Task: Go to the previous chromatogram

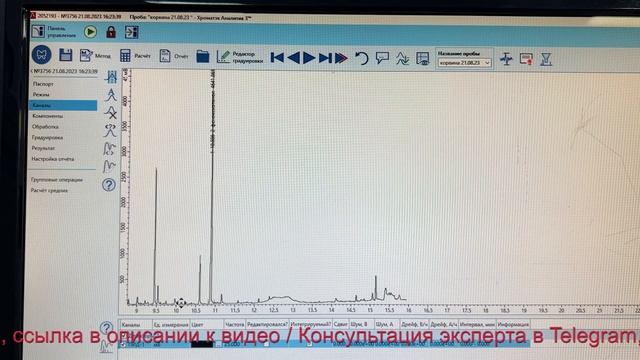Action: click(293, 58)
